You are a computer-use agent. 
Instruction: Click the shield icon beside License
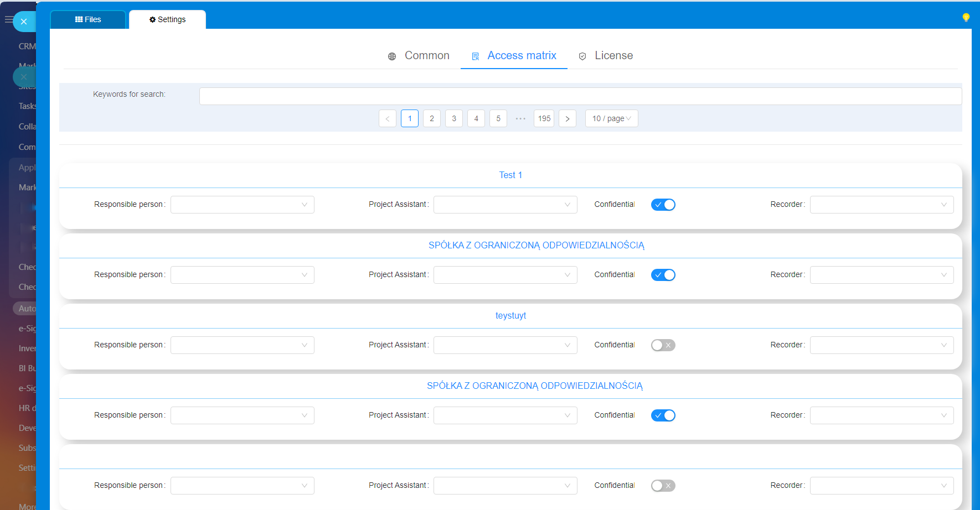(582, 56)
